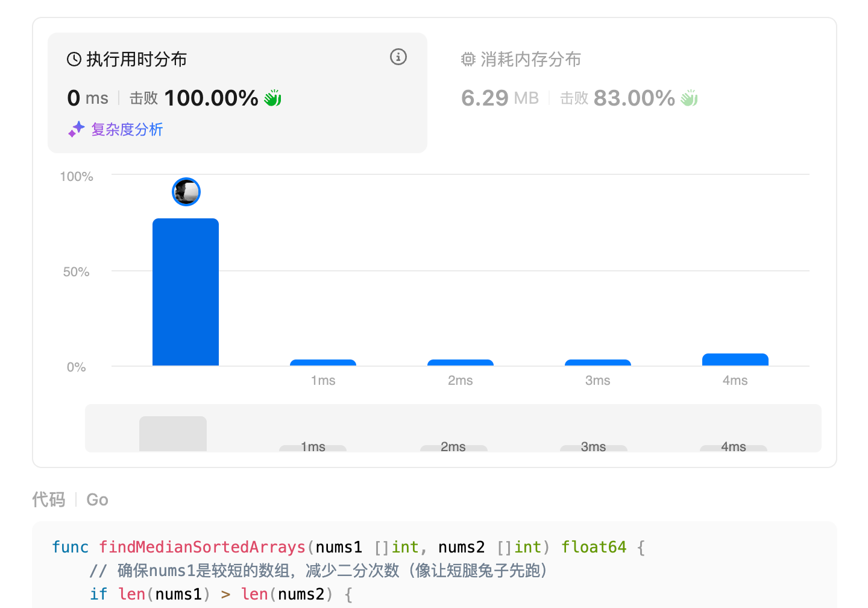Click the green clapping hands after 100.00%
The image size is (868, 608).
click(272, 98)
